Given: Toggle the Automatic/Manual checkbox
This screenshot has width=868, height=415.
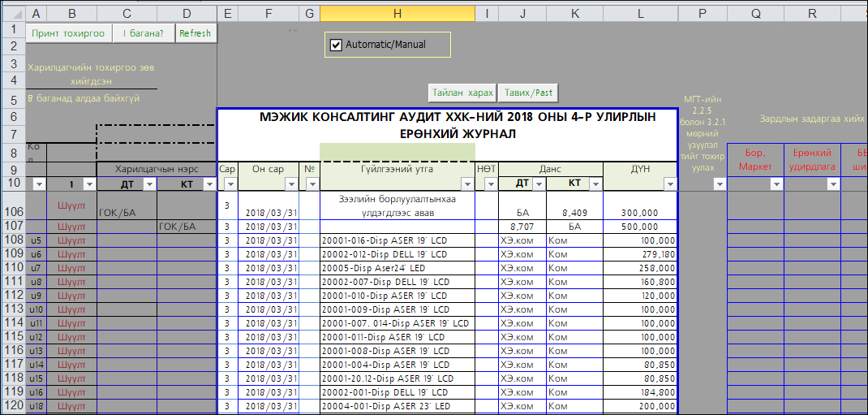Looking at the screenshot, I should pyautogui.click(x=337, y=45).
